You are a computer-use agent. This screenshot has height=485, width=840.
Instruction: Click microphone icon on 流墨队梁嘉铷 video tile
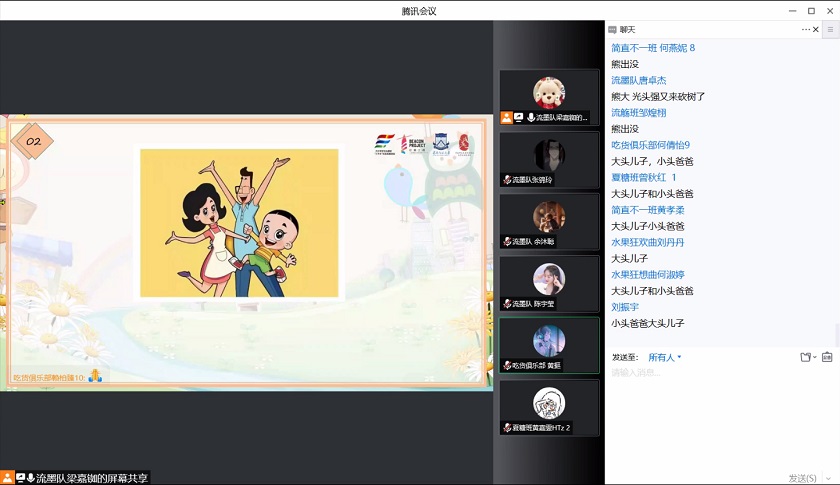pyautogui.click(x=530, y=118)
